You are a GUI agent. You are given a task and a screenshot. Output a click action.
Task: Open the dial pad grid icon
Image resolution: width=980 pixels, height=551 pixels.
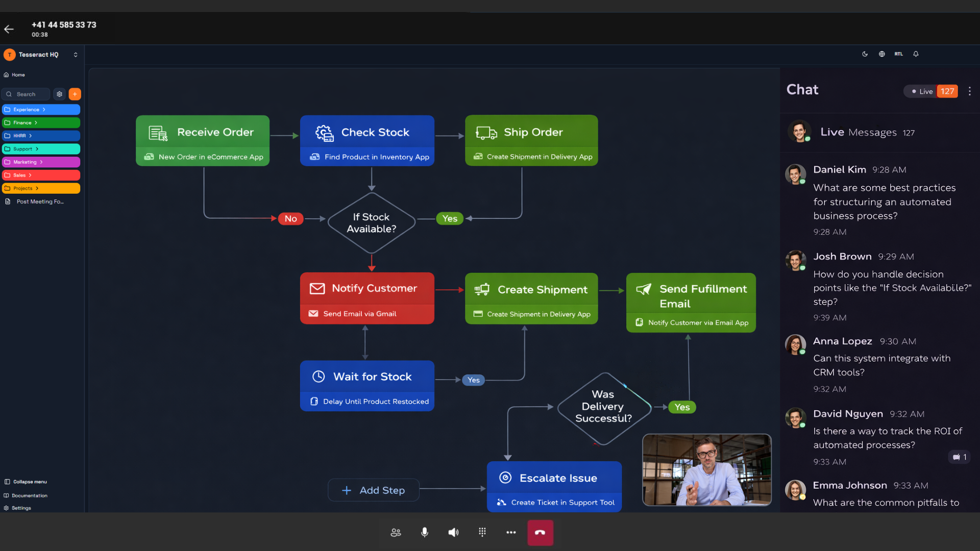coord(482,533)
